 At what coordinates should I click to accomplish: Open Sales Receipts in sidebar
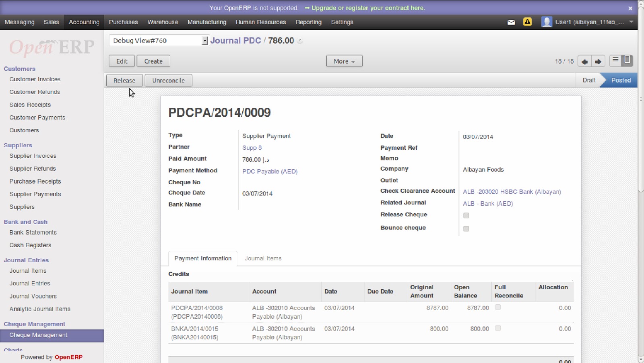[30, 105]
